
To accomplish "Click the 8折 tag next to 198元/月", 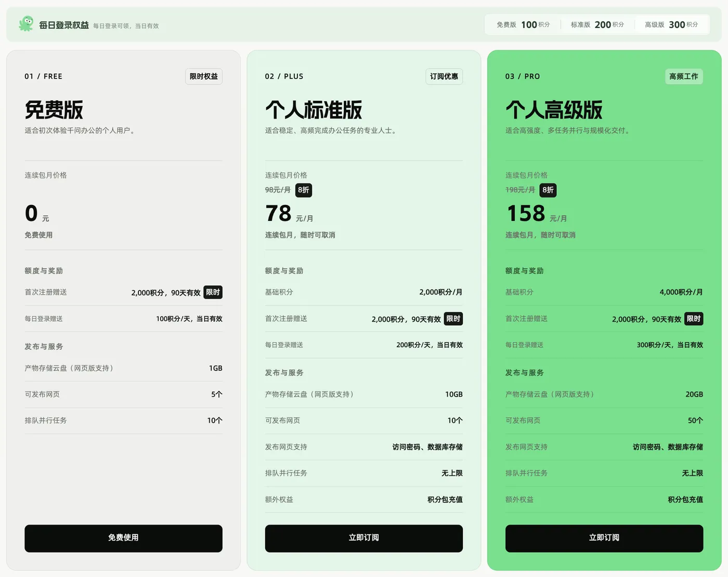I will (548, 190).
